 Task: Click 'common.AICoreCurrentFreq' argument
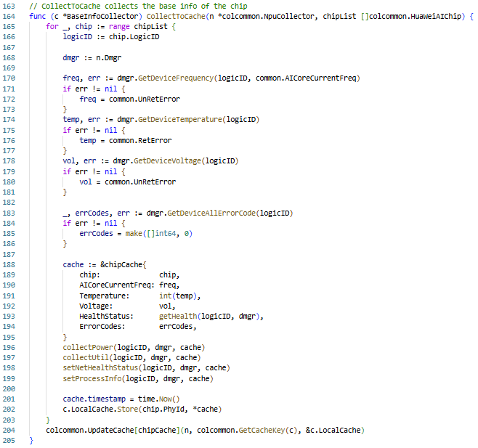306,78
